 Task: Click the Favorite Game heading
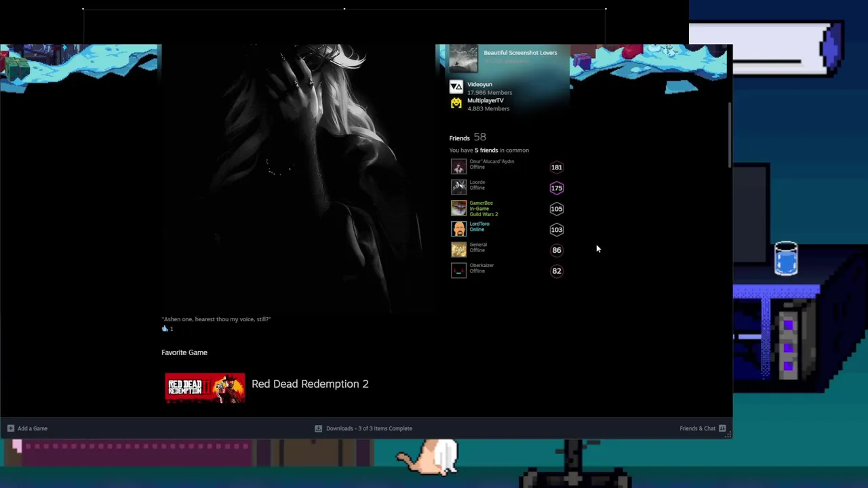click(184, 352)
